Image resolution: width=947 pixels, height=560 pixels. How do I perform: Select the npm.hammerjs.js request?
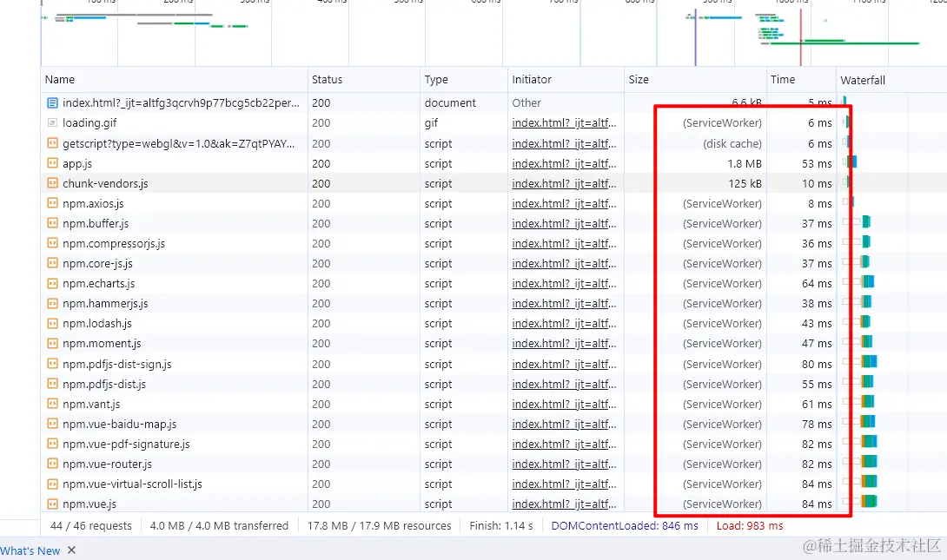coord(105,304)
